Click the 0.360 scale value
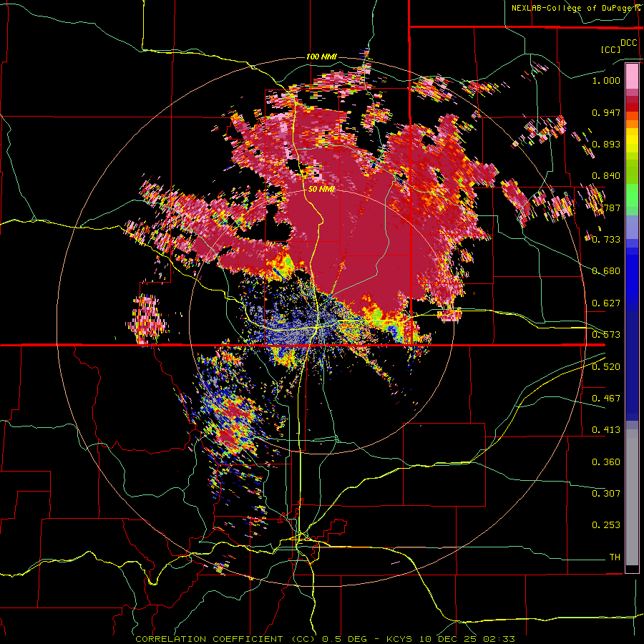The image size is (644, 644). tap(606, 462)
